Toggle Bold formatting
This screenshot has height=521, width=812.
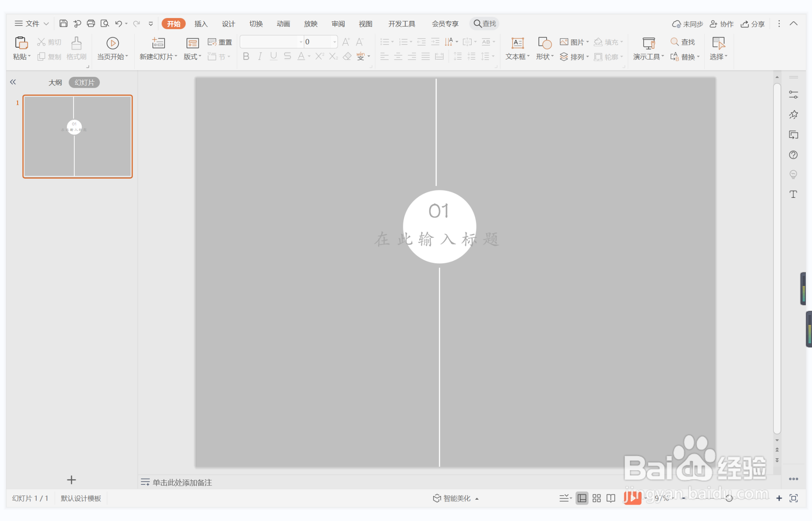(x=246, y=56)
